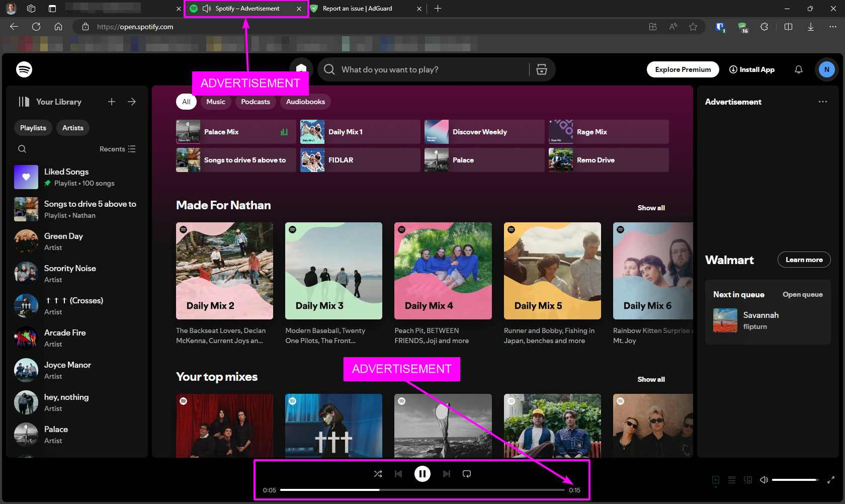
Task: Show all Made For Nathan
Action: coord(651,208)
